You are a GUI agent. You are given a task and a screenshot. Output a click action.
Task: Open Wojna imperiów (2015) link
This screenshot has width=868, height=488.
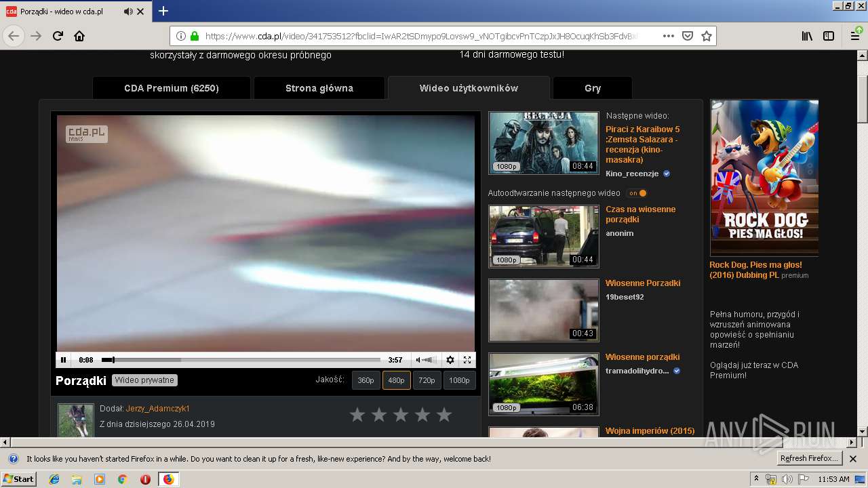pyautogui.click(x=650, y=431)
